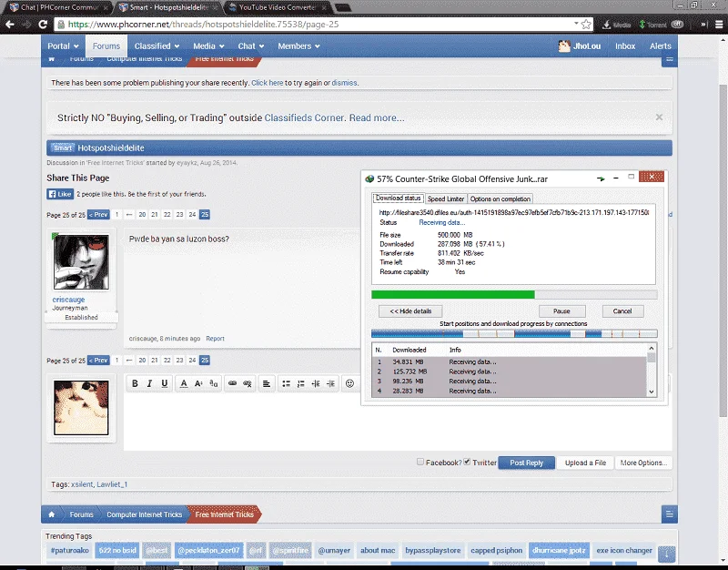Go to page 24 in top pagination

192,215
